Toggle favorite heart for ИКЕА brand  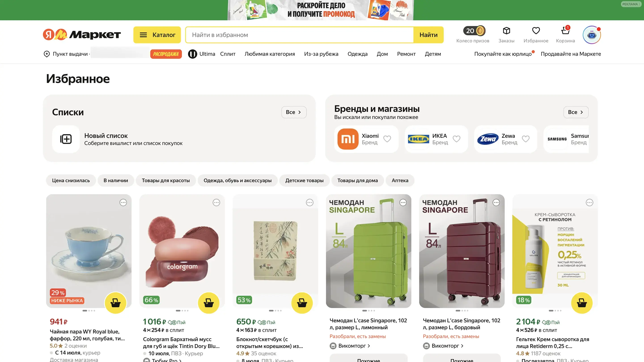coord(456,139)
